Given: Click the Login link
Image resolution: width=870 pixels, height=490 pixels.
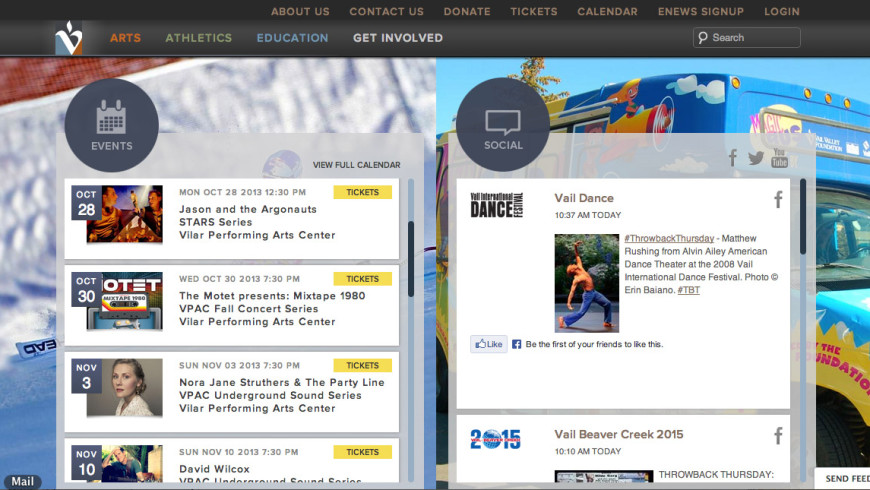Looking at the screenshot, I should click(x=782, y=12).
